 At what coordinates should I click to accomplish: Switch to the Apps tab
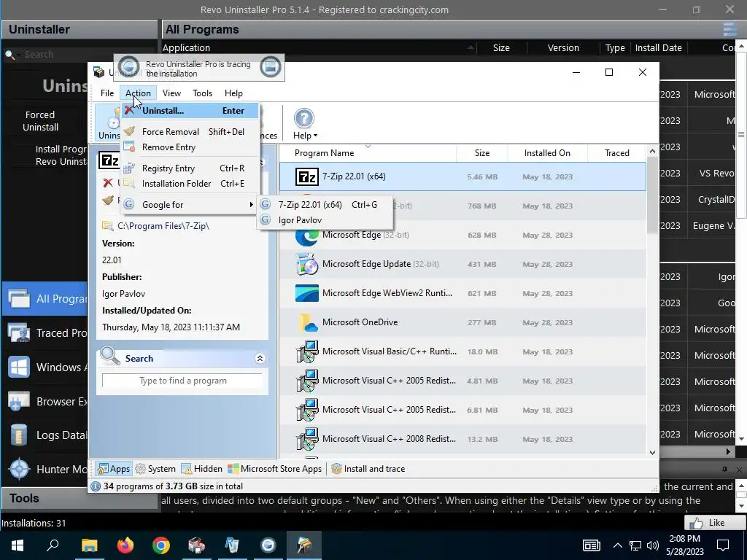point(113,469)
